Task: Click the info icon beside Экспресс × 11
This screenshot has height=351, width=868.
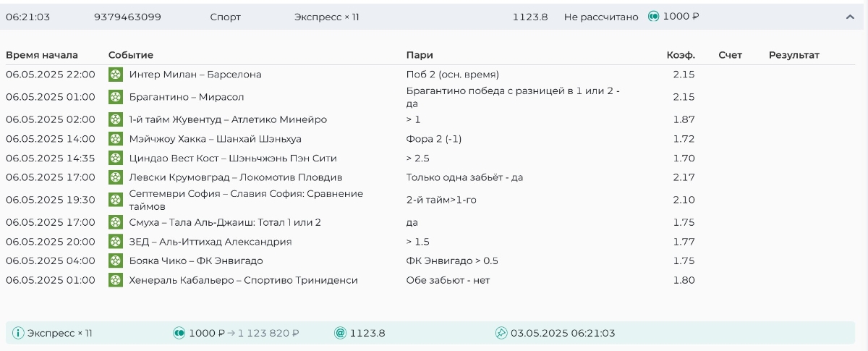Action: tap(19, 333)
